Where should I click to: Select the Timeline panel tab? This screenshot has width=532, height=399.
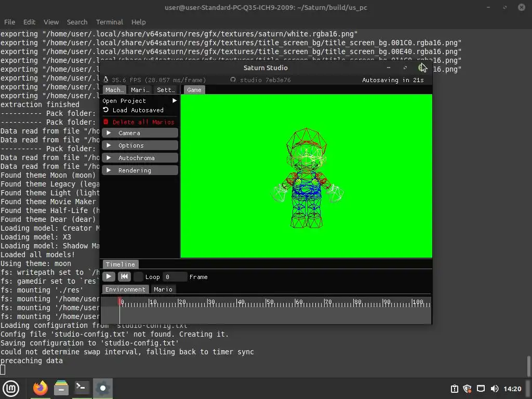tap(121, 264)
